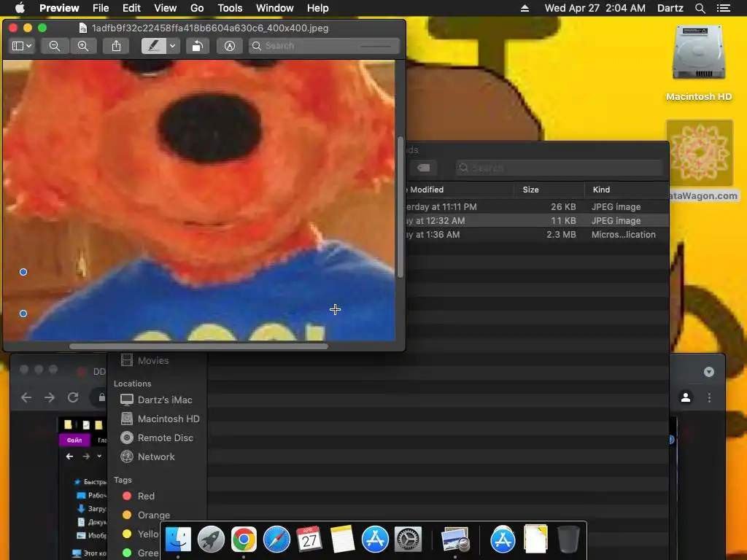Open Finder from the Dock
This screenshot has height=560, width=747.
178,540
